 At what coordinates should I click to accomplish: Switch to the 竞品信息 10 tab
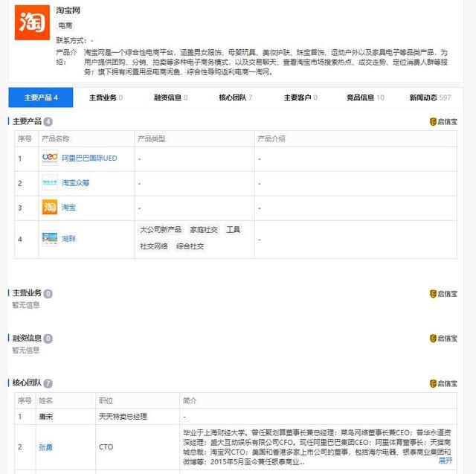pyautogui.click(x=365, y=97)
